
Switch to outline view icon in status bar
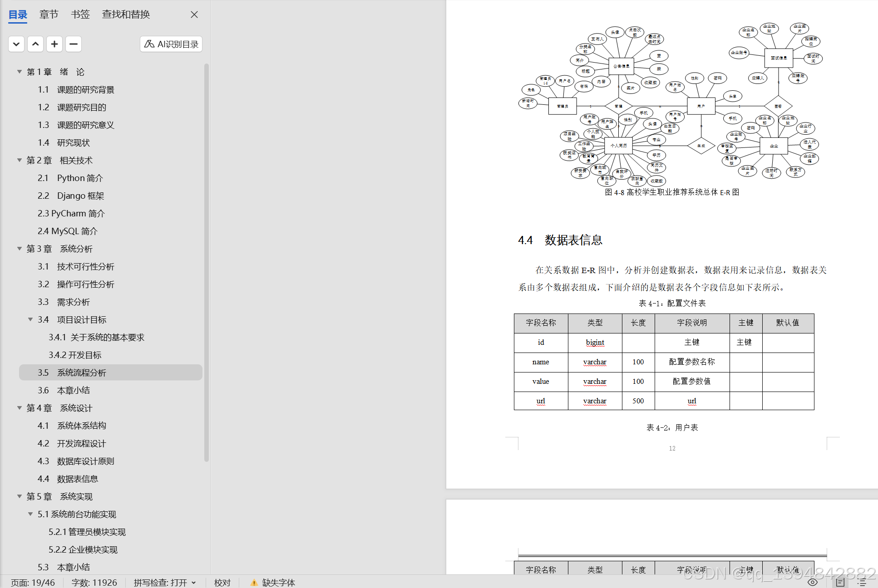coord(862,582)
